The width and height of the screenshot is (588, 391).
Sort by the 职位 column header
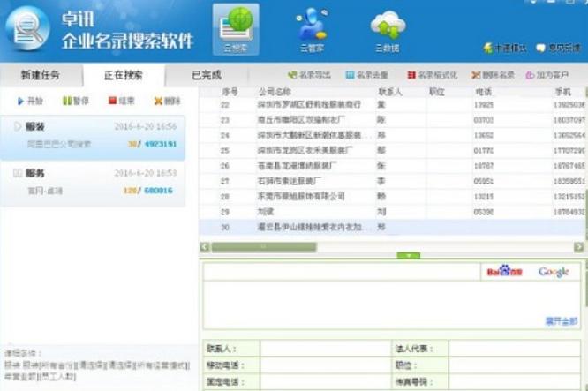(x=437, y=92)
